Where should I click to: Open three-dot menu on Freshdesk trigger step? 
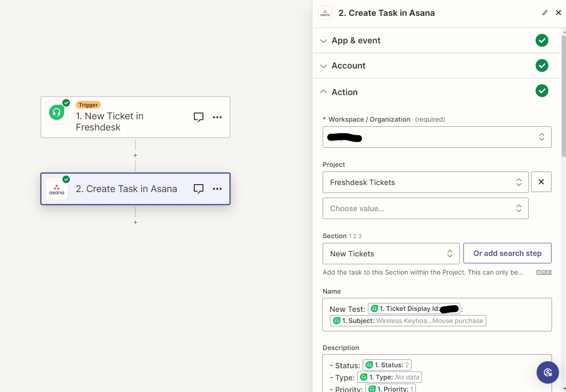(x=217, y=117)
